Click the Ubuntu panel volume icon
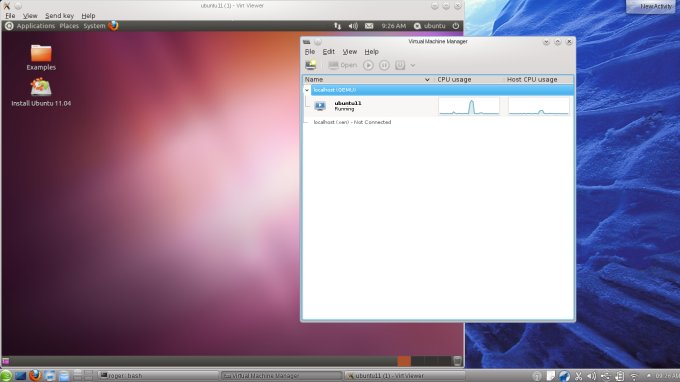 coord(353,26)
